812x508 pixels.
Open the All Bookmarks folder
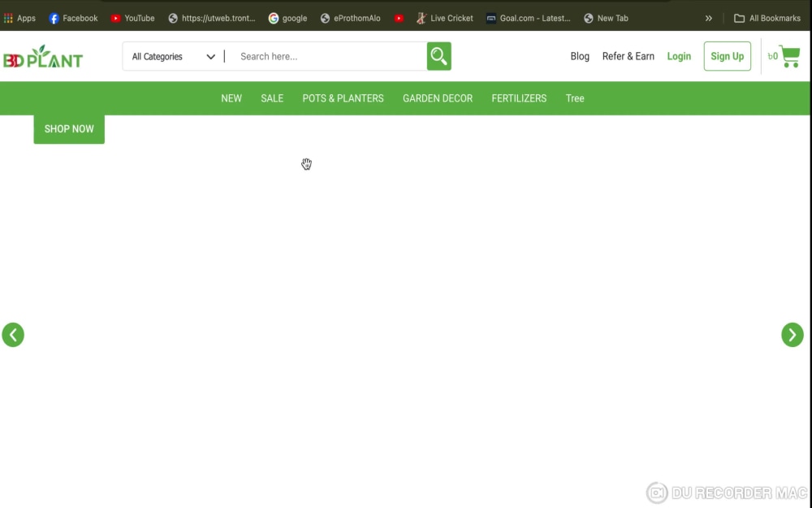click(767, 18)
